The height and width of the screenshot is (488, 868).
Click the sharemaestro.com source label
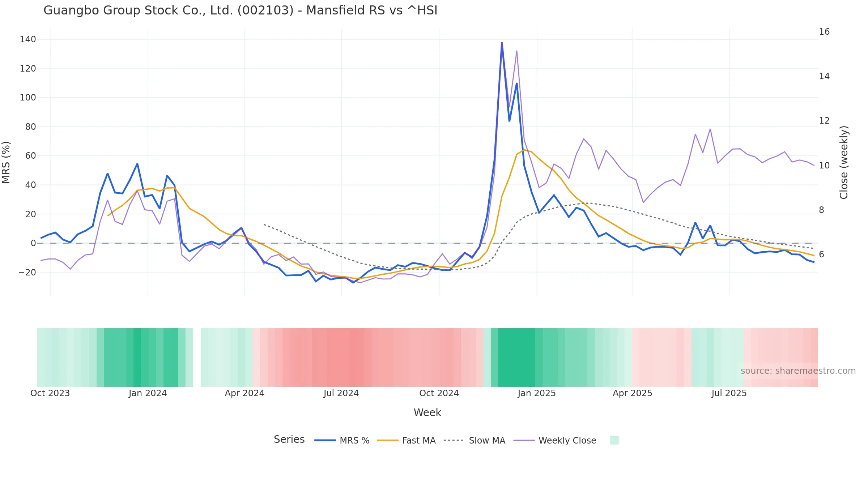pyautogui.click(x=798, y=371)
